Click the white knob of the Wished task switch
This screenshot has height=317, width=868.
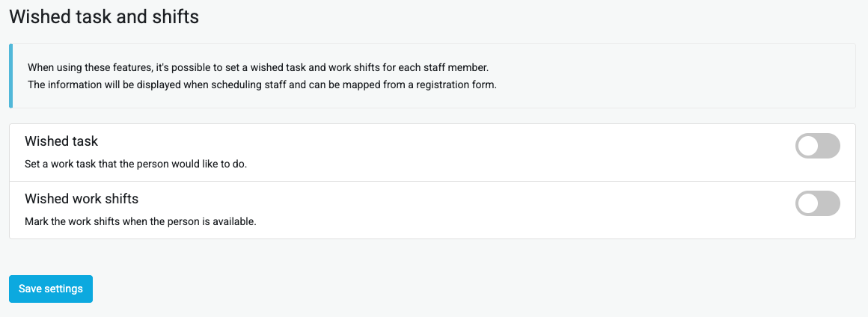(x=808, y=146)
